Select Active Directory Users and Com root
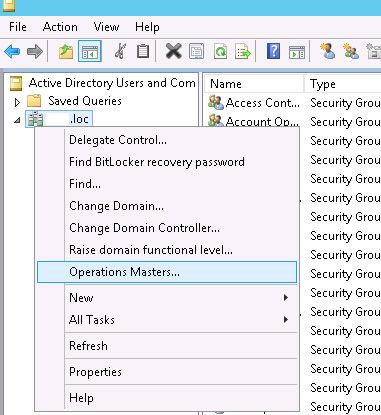Image resolution: width=381 pixels, height=415 pixels. 112,83
